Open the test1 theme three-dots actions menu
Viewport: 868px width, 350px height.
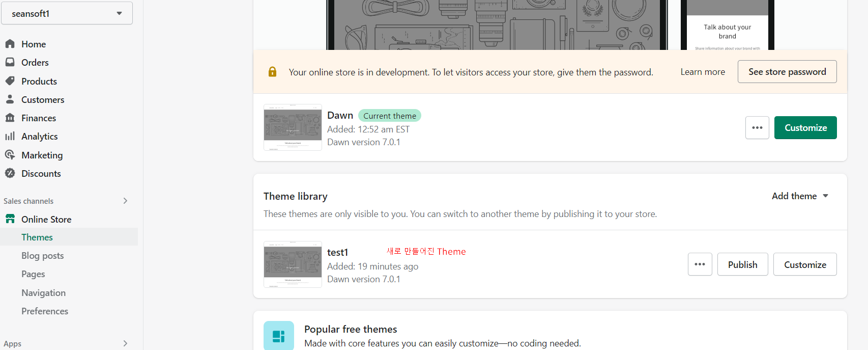700,264
